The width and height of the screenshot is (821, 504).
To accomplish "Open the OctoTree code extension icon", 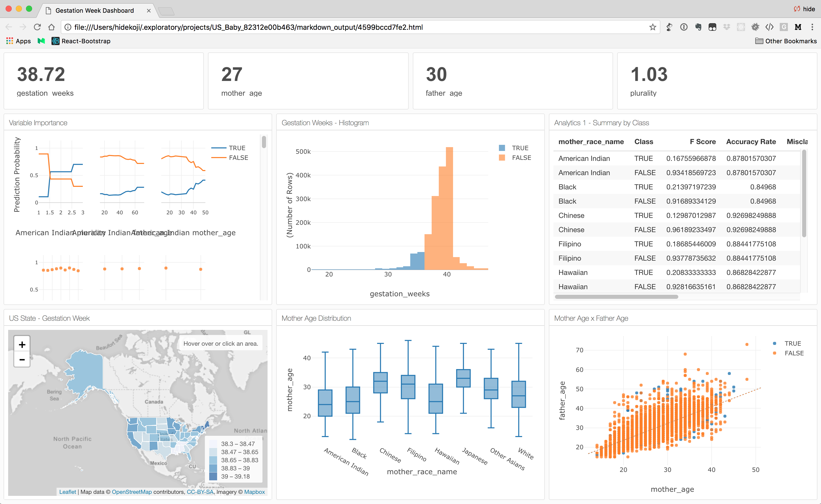I will pos(769,27).
